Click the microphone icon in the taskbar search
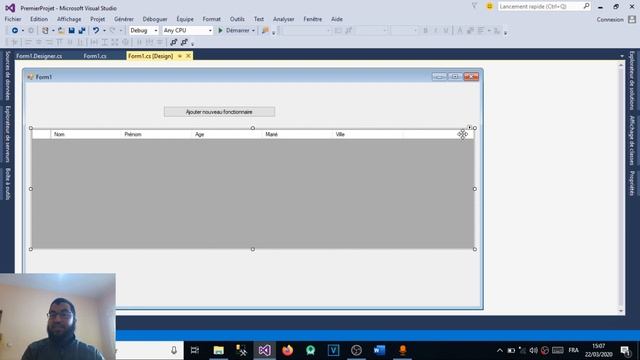 point(174,350)
